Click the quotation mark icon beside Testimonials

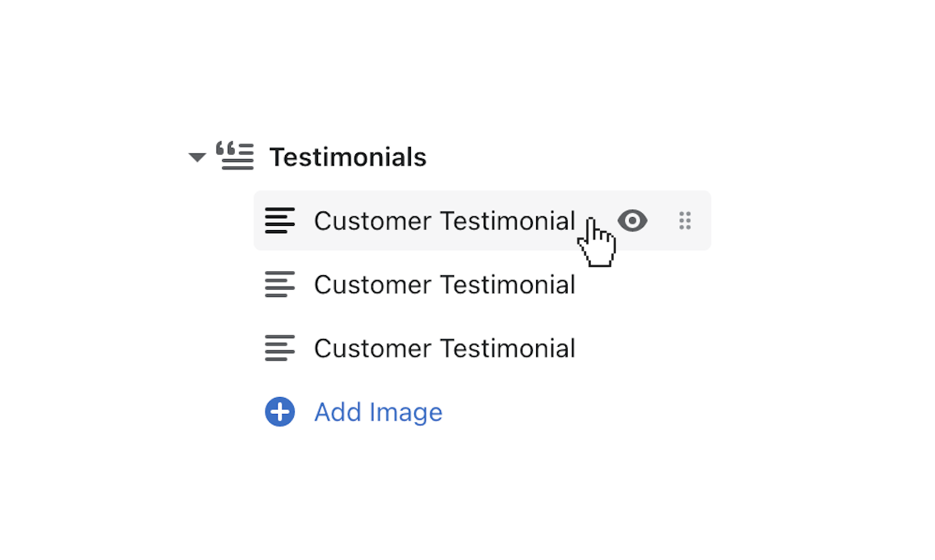click(233, 157)
